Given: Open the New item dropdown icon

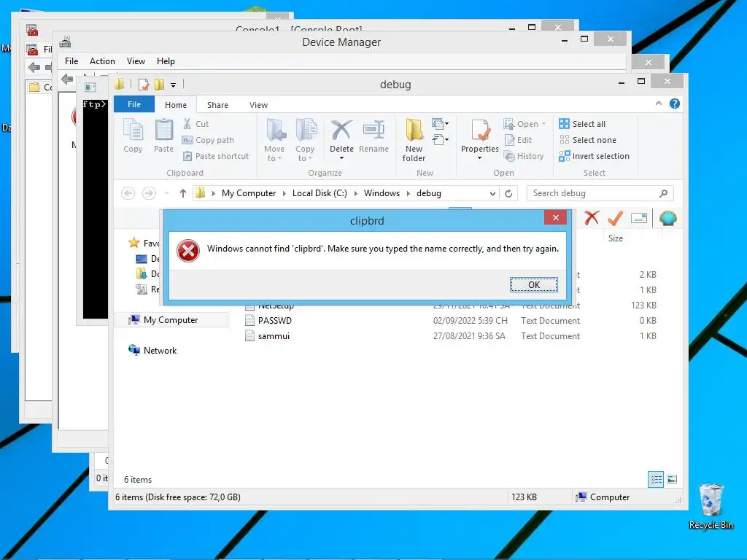Looking at the screenshot, I should (x=440, y=124).
